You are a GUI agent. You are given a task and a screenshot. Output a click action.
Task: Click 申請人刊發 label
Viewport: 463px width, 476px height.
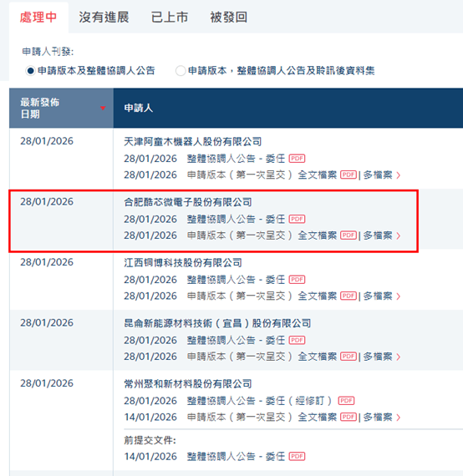48,51
